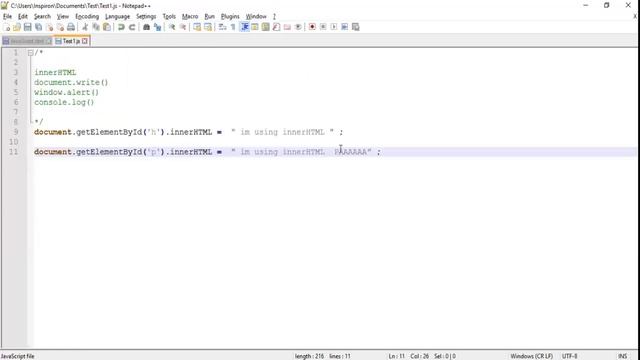Click UTF-8 encoding in the status bar
Screen dimensions: 640x360
(x=569, y=356)
